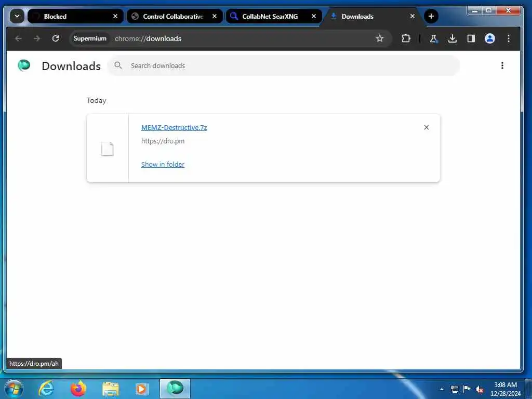Open a new tab with plus button

point(431,16)
